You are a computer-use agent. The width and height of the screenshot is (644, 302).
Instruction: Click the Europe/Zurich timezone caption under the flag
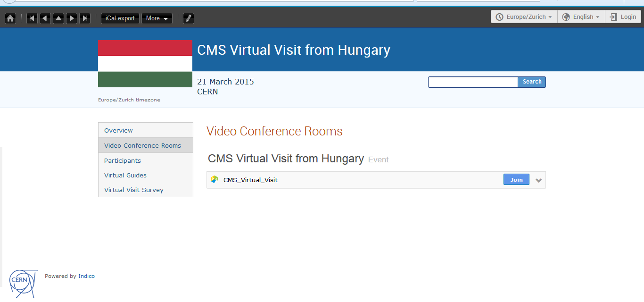pos(129,100)
